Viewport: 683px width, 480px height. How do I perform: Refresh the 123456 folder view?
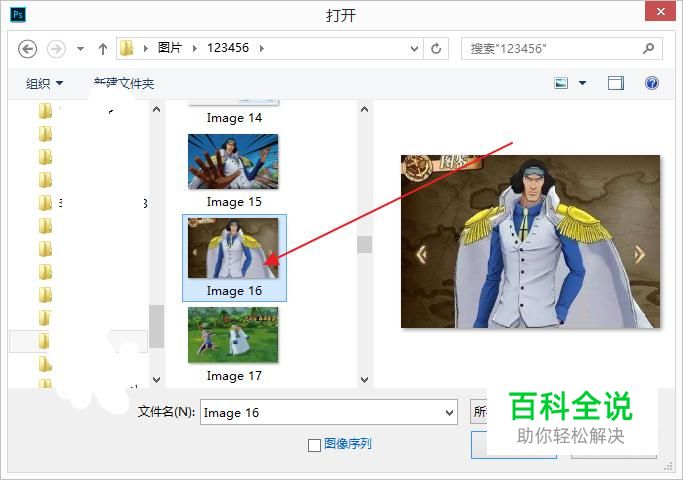pyautogui.click(x=436, y=48)
